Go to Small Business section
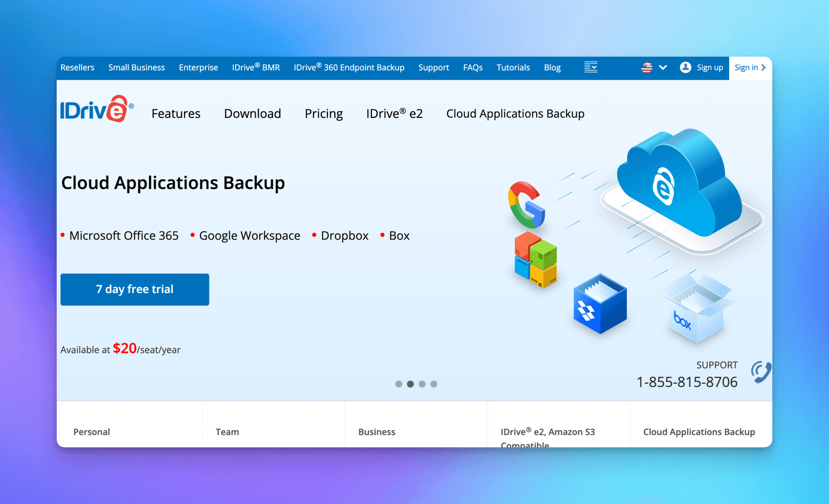The height and width of the screenshot is (504, 829). 137,67
